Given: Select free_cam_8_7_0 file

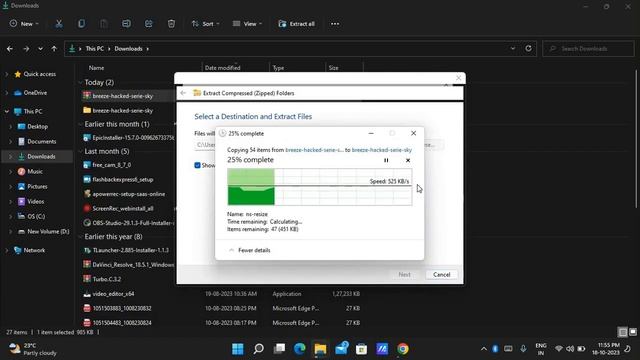Looking at the screenshot, I should tap(112, 165).
